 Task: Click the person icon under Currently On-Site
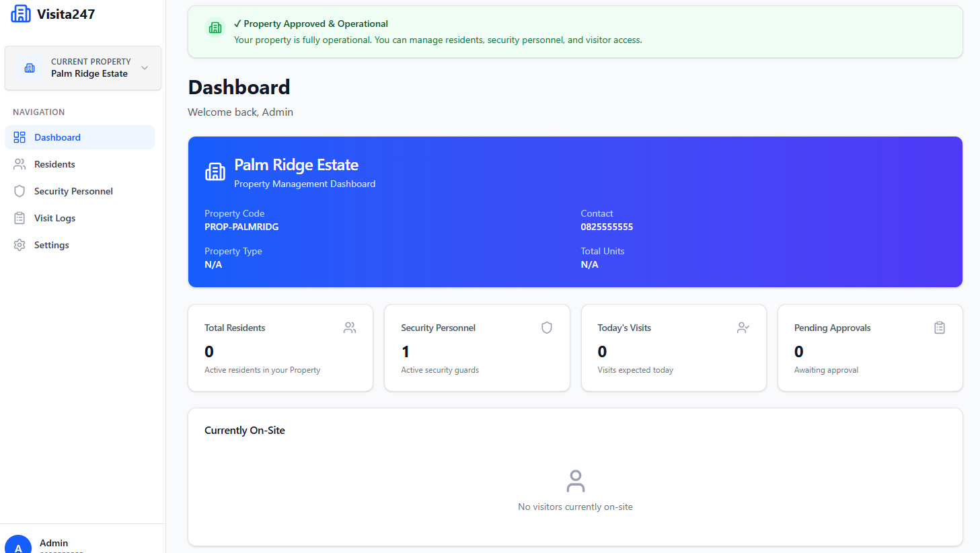point(575,480)
